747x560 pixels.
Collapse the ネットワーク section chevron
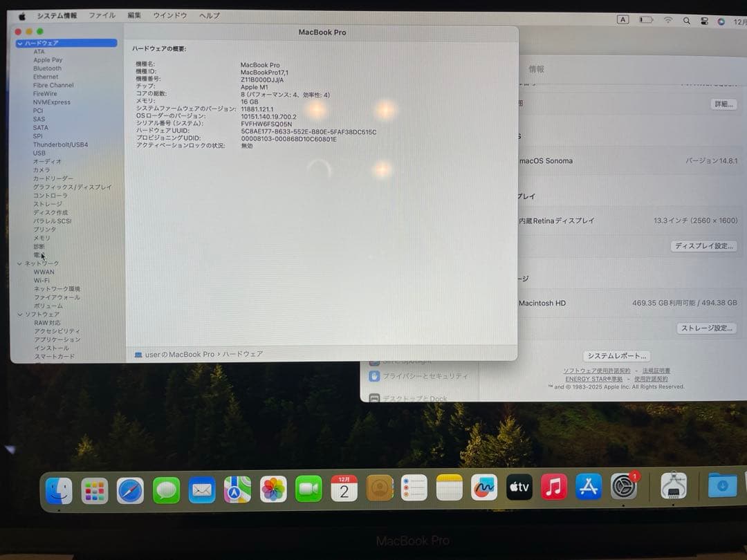pyautogui.click(x=19, y=263)
